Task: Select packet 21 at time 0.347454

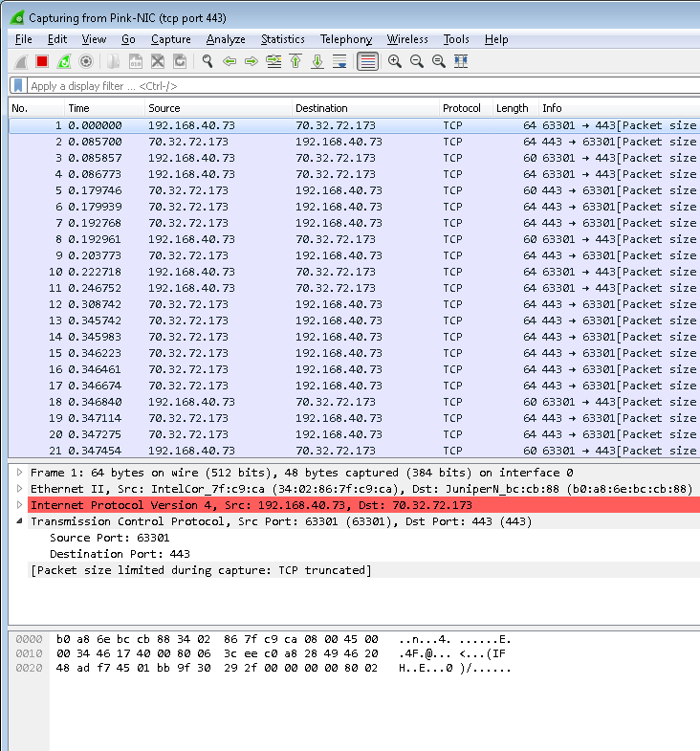Action: (355, 451)
